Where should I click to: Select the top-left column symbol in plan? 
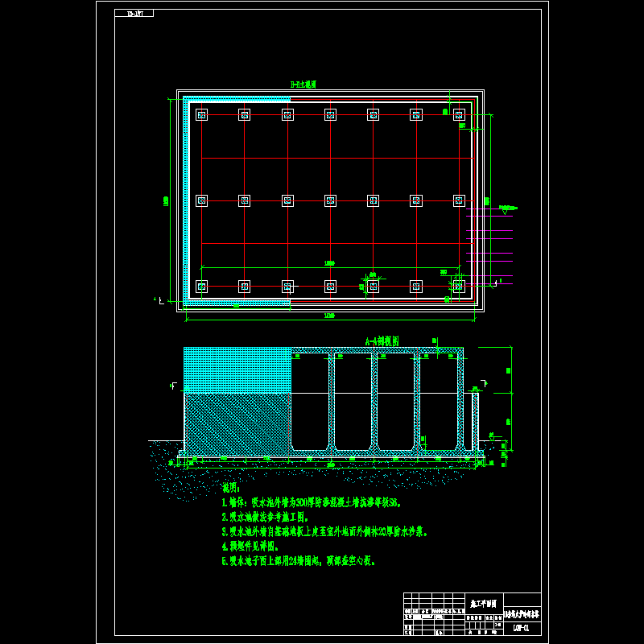coord(201,114)
